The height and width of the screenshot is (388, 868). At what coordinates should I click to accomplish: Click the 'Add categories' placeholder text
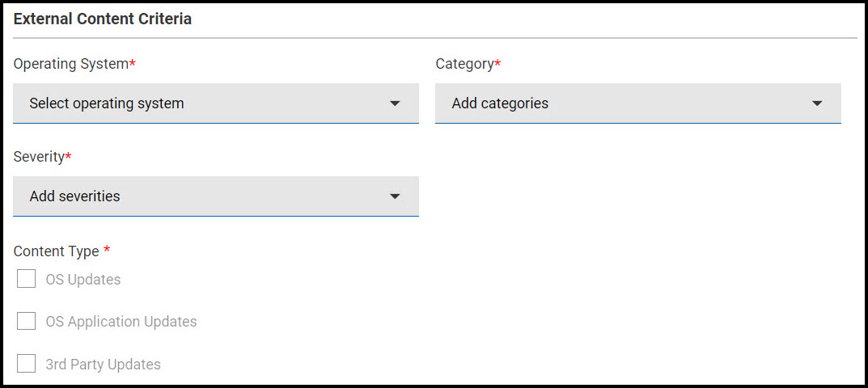click(x=500, y=103)
